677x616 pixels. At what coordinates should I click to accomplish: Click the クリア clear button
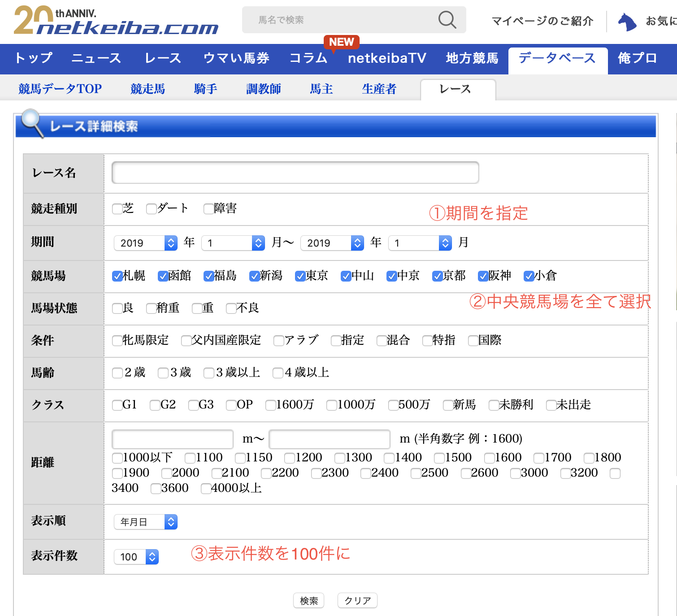click(357, 600)
